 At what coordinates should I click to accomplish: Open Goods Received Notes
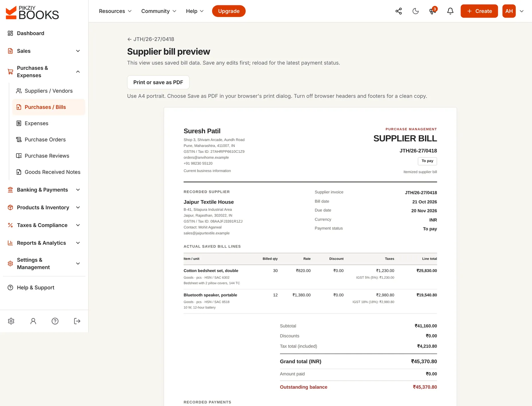[x=49, y=172]
